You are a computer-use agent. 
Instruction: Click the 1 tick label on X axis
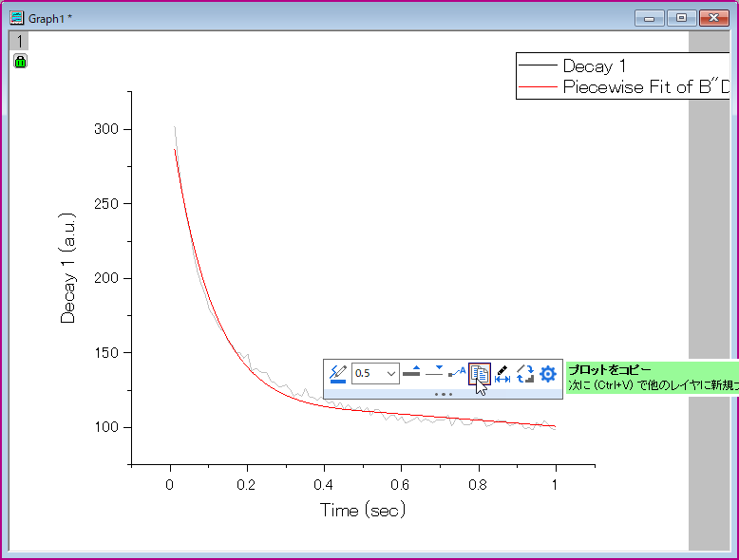(x=555, y=485)
